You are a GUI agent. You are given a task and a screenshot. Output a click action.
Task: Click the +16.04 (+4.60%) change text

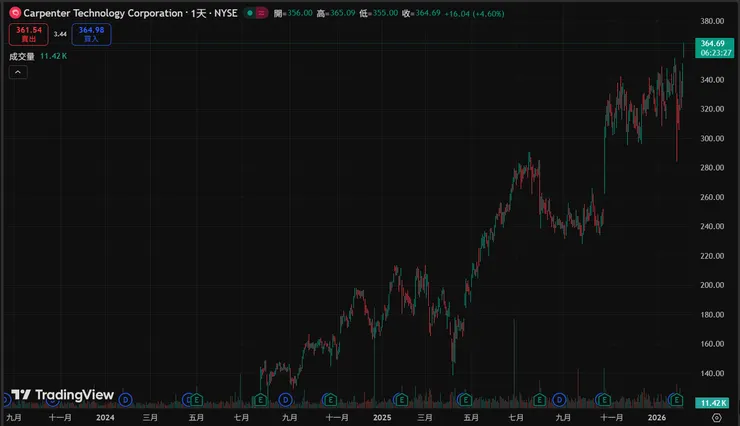coord(474,14)
